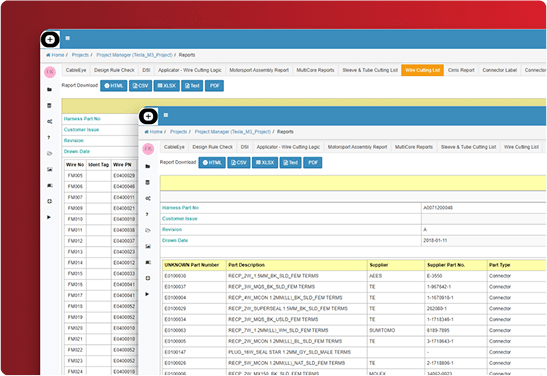Viewport: 547px width, 376px height.
Task: Open the question mark help icon in the front sidebar
Action: [147, 214]
